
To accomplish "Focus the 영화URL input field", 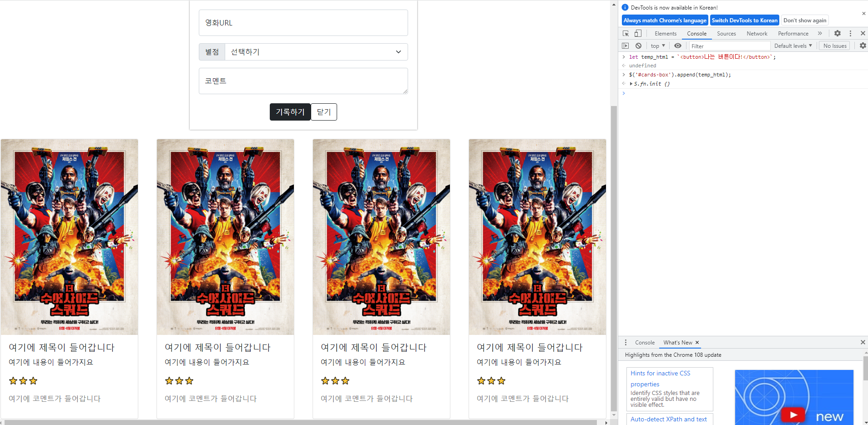I will pos(303,23).
